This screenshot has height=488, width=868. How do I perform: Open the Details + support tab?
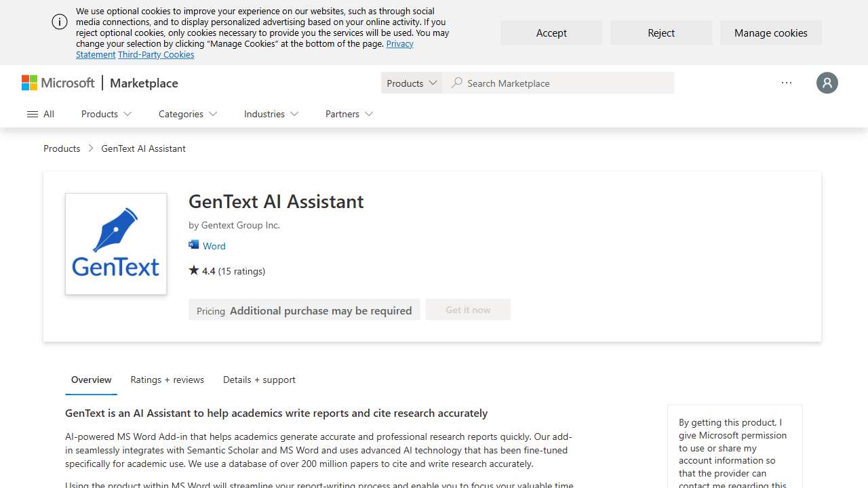(x=259, y=380)
